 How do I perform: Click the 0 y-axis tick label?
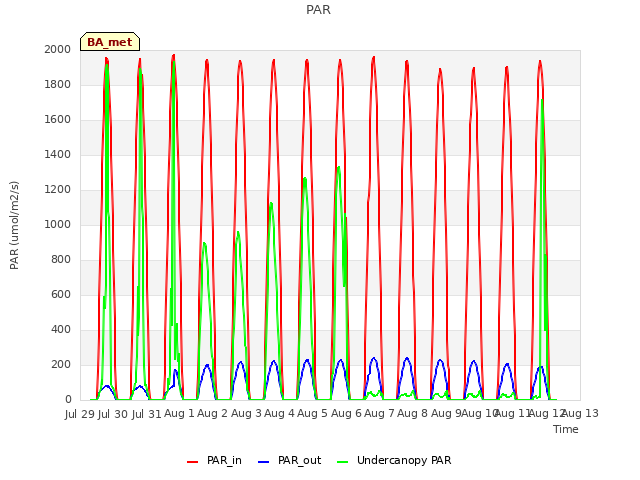pyautogui.click(x=68, y=400)
